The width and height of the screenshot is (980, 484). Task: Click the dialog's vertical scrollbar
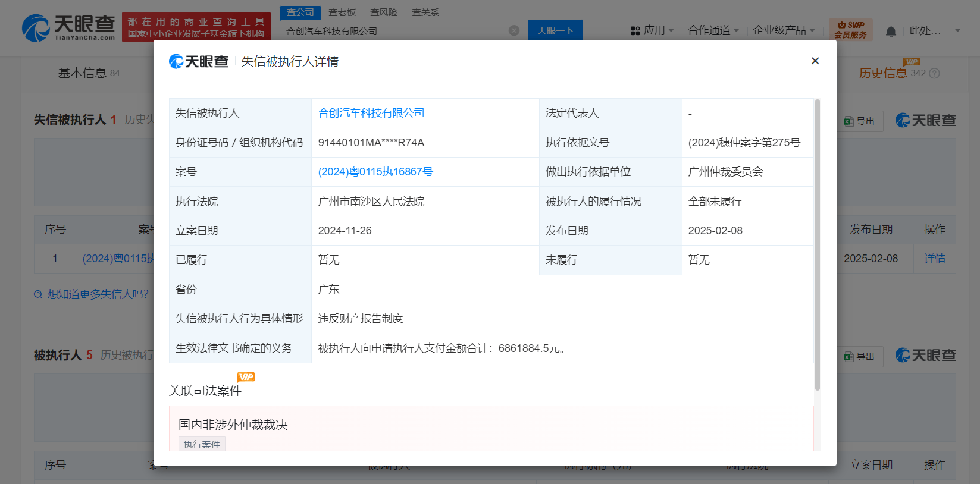pyautogui.click(x=817, y=244)
